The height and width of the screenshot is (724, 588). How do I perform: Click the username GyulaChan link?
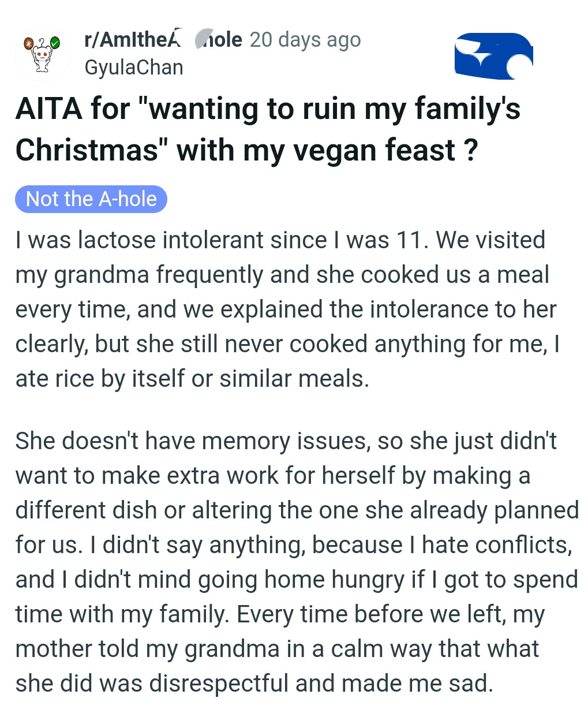point(133,67)
